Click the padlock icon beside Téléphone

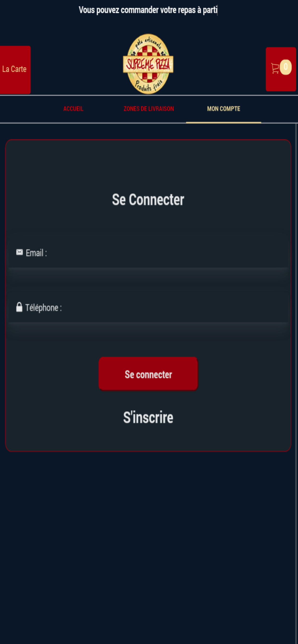[19, 307]
